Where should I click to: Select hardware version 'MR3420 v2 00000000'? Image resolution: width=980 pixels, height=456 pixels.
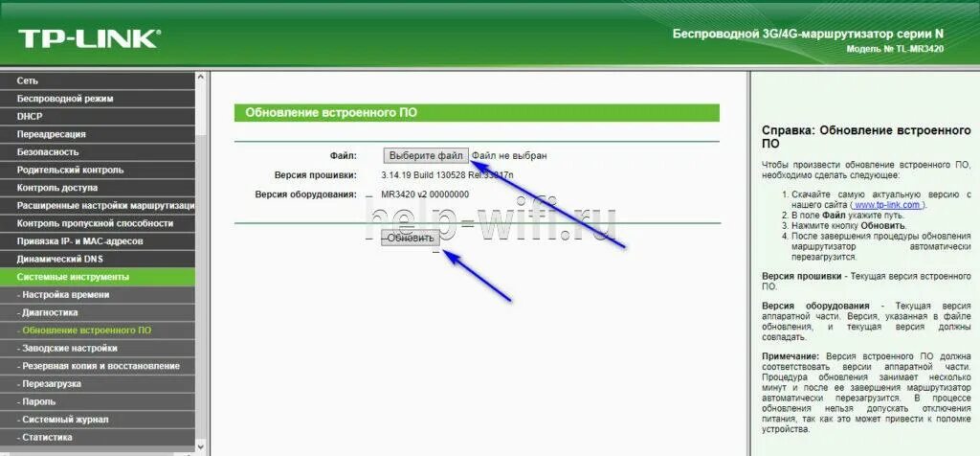pyautogui.click(x=425, y=194)
